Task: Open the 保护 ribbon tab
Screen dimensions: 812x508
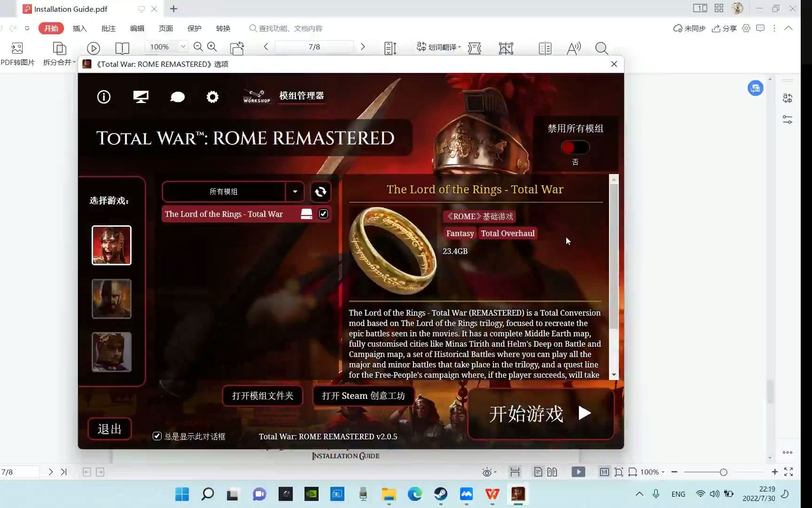Action: tap(195, 28)
